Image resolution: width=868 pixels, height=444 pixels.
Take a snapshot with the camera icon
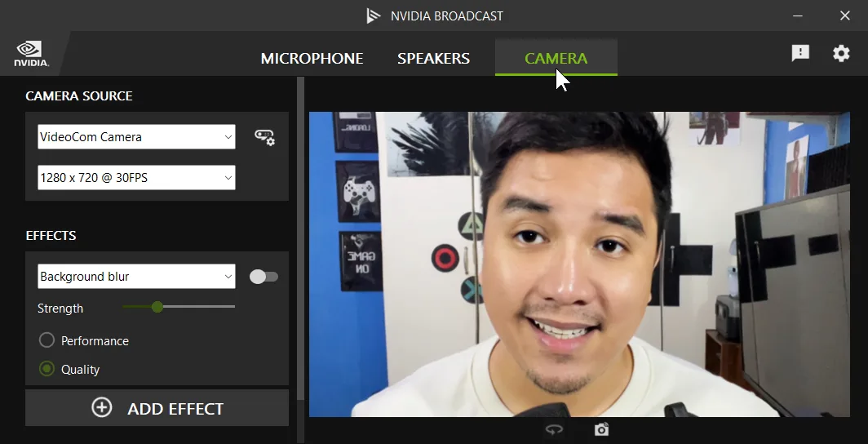pos(602,429)
